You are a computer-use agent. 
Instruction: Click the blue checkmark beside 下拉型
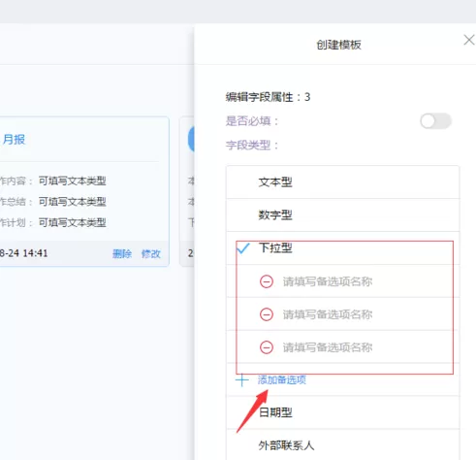coord(243,248)
